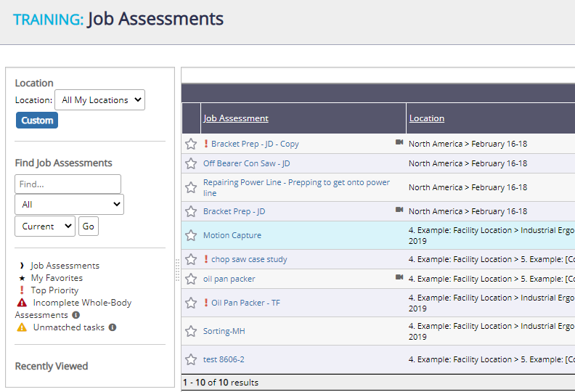Click priority exclamation on Oil Pan Packer - TF
This screenshot has width=575, height=392.
click(206, 303)
